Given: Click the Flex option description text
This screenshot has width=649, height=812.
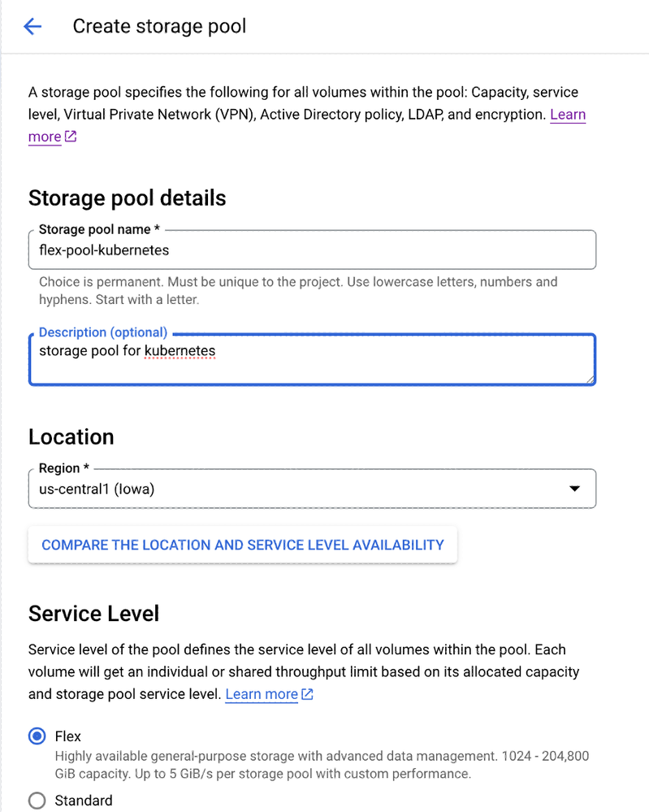Looking at the screenshot, I should (x=322, y=765).
